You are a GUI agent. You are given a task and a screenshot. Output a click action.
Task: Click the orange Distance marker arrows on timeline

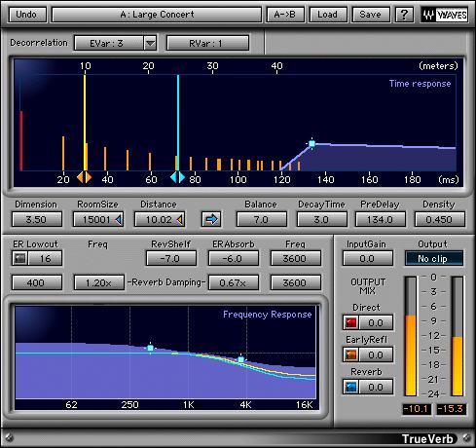pos(85,177)
